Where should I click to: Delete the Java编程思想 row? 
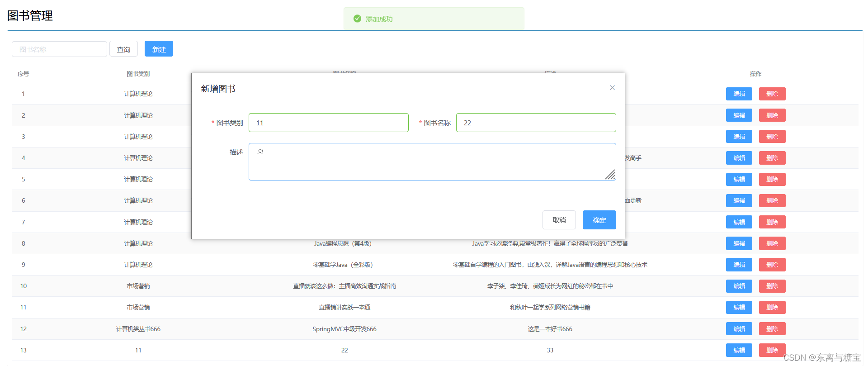click(x=772, y=243)
